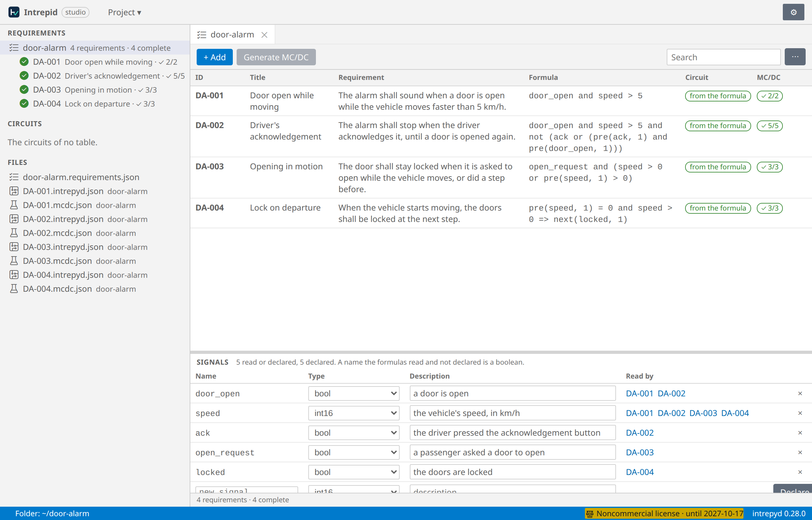
Task: Remove the speed signal
Action: [x=800, y=413]
